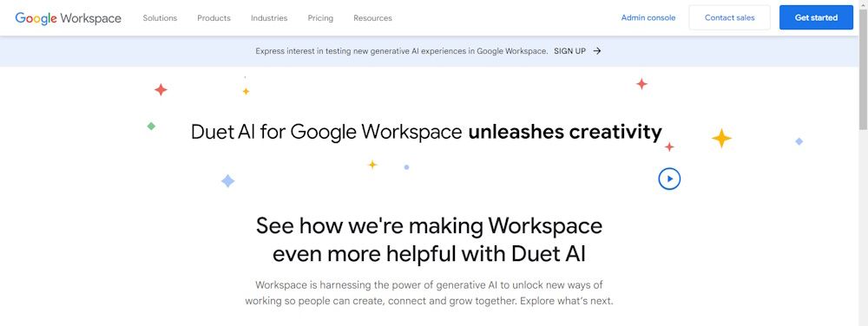
Task: Click the 'Express interest in testing' banner text
Action: 402,51
